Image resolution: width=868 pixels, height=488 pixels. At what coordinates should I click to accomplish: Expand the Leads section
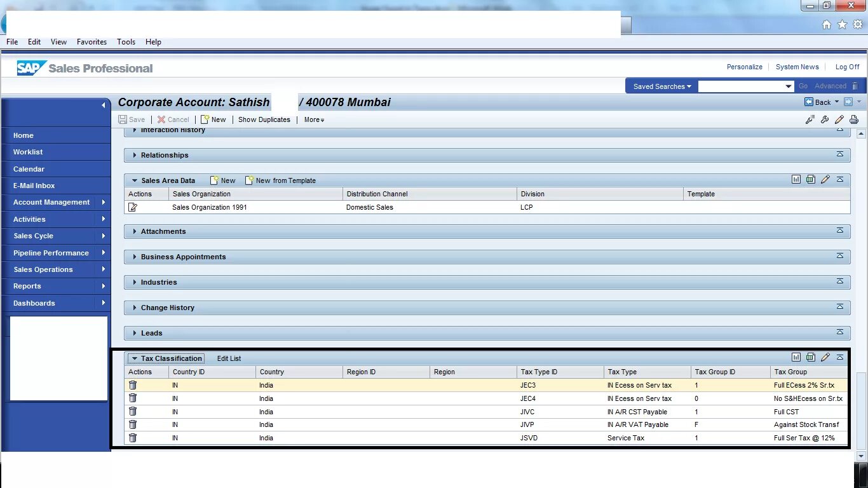coord(135,333)
